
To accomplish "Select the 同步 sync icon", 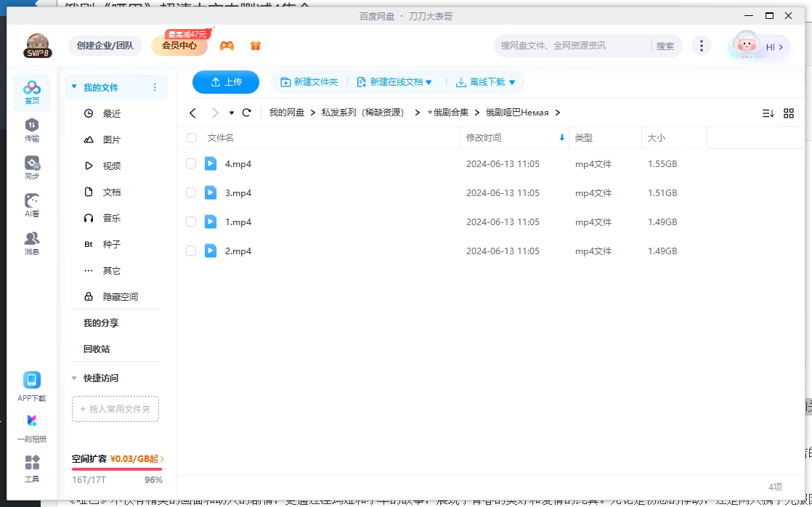I will [x=31, y=163].
